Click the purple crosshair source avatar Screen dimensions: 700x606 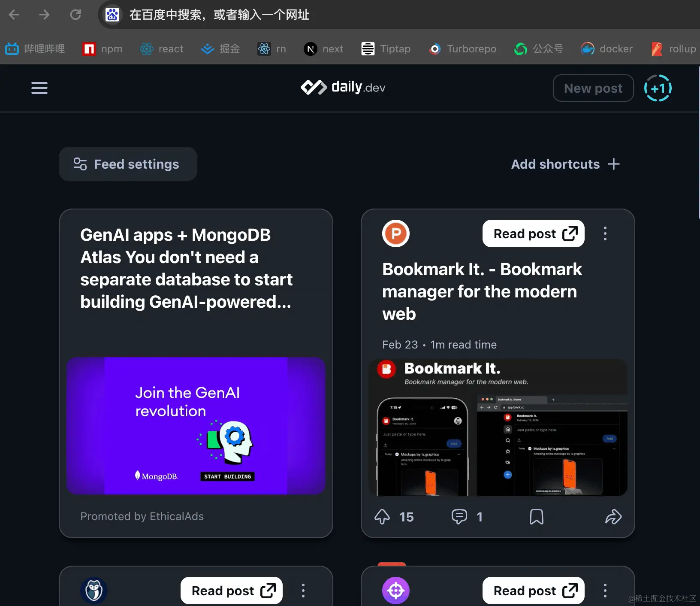pos(396,591)
